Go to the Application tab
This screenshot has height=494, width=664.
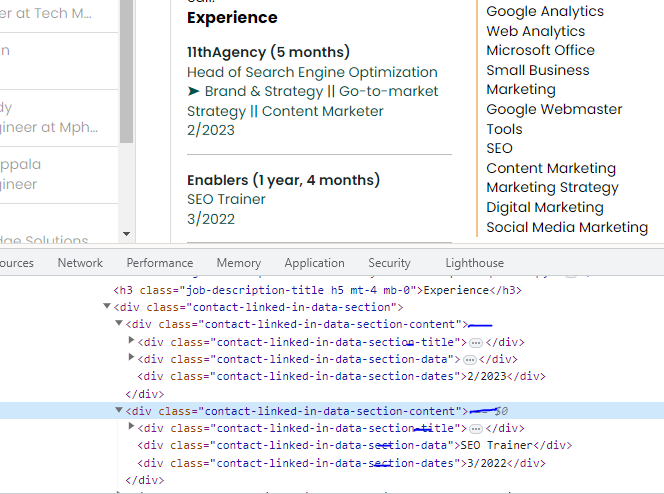314,263
